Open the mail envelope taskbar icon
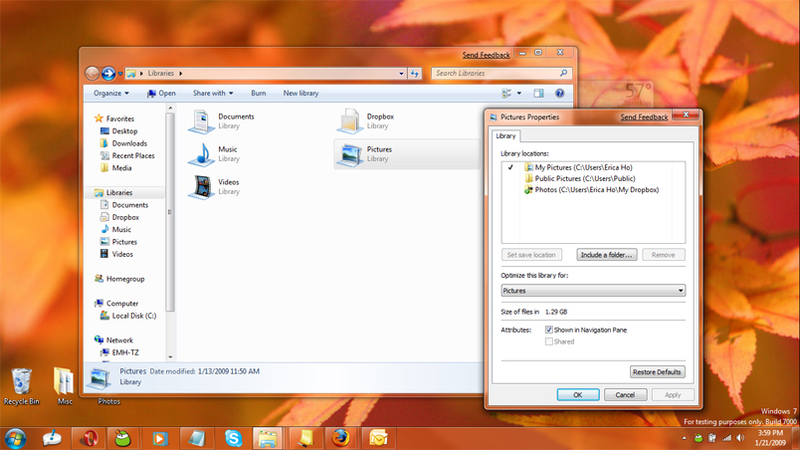Viewport: 800px width, 450px height. [378, 438]
